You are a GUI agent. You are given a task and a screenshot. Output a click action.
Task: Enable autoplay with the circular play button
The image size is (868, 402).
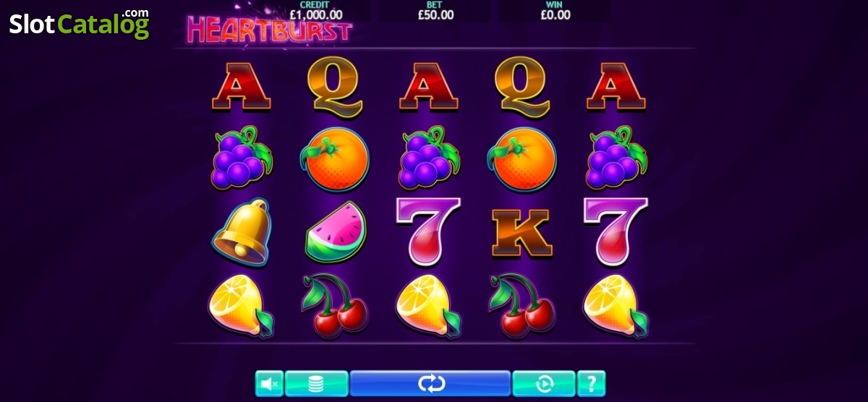544,383
